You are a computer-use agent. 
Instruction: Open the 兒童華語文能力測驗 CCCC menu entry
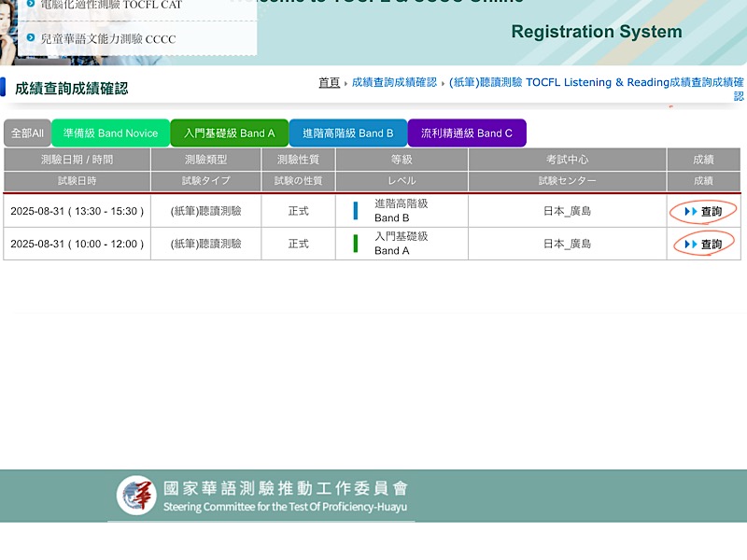(x=107, y=39)
